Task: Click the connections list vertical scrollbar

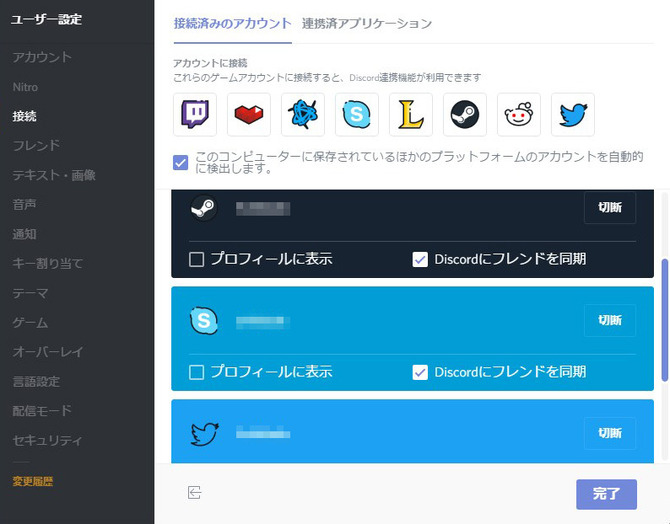Action: (665, 318)
